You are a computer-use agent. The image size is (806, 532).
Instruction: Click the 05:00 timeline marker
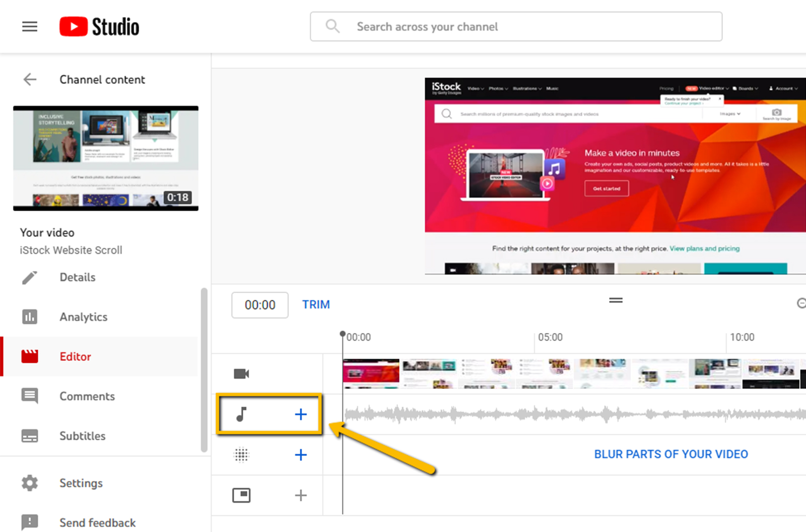coord(550,338)
